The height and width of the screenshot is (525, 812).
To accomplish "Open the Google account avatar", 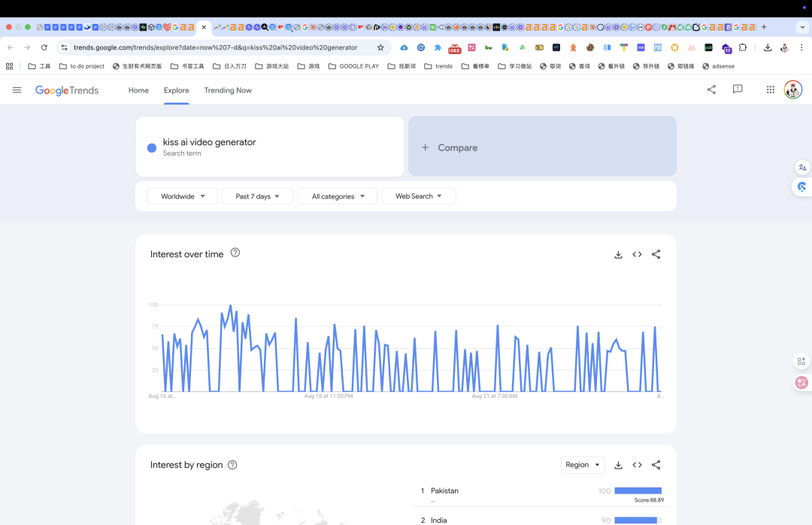I will pyautogui.click(x=793, y=90).
